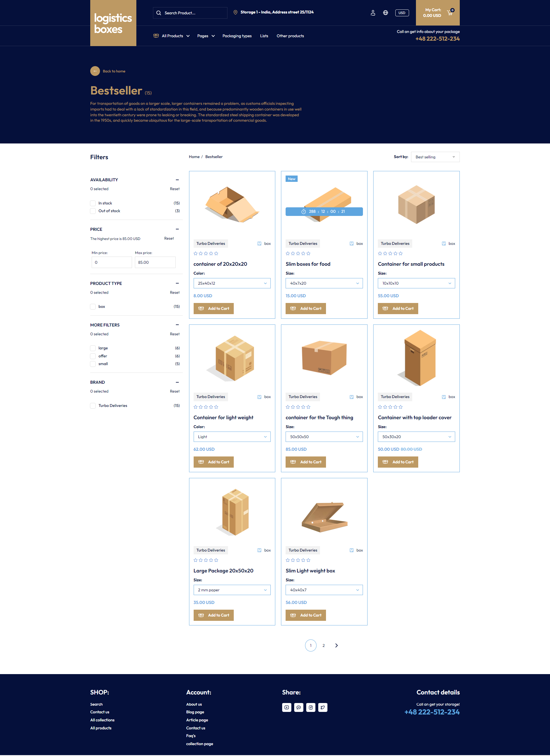This screenshot has height=756, width=550.
Task: Check the In stock availability filter
Action: pyautogui.click(x=93, y=203)
